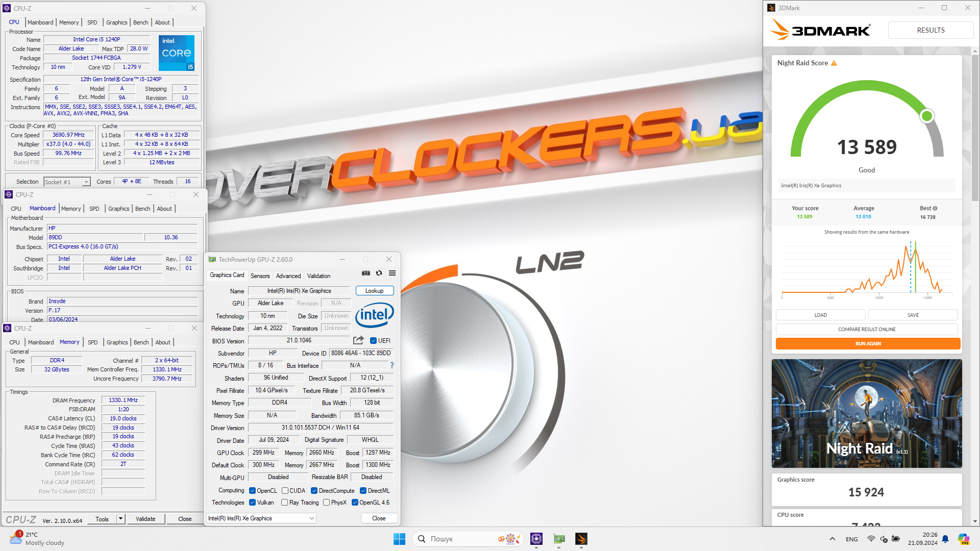
Task: Click the search box colorful highlight icon
Action: 509,539
